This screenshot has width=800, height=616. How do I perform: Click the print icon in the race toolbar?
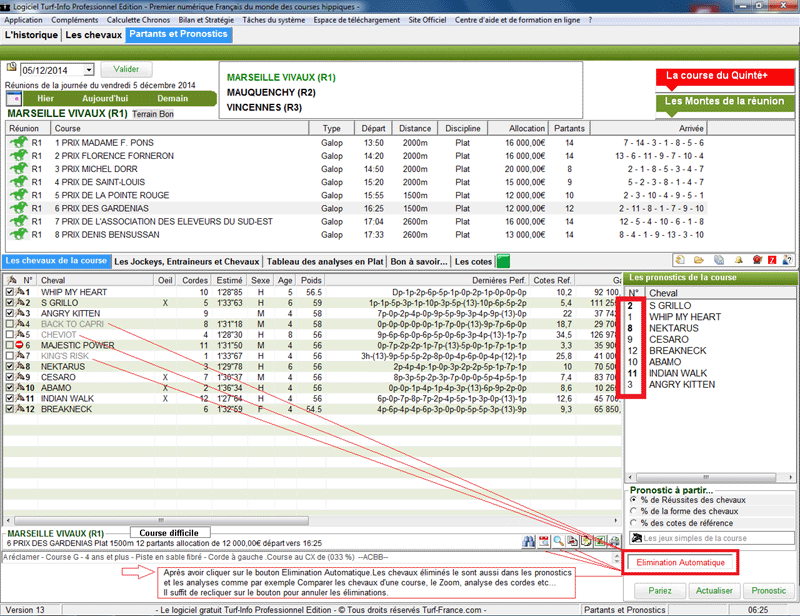pyautogui.click(x=615, y=541)
